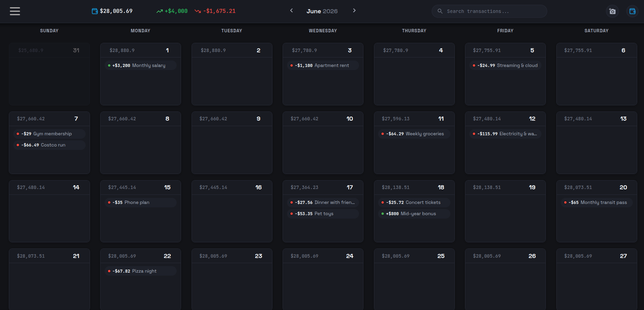Screen dimensions: 644x310
Task: Focus the Search transactions field
Action: point(489,11)
